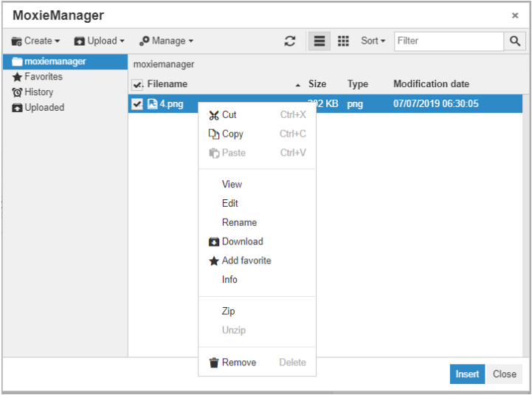Image resolution: width=532 pixels, height=395 pixels.
Task: Open the Manage dropdown
Action: coord(166,41)
